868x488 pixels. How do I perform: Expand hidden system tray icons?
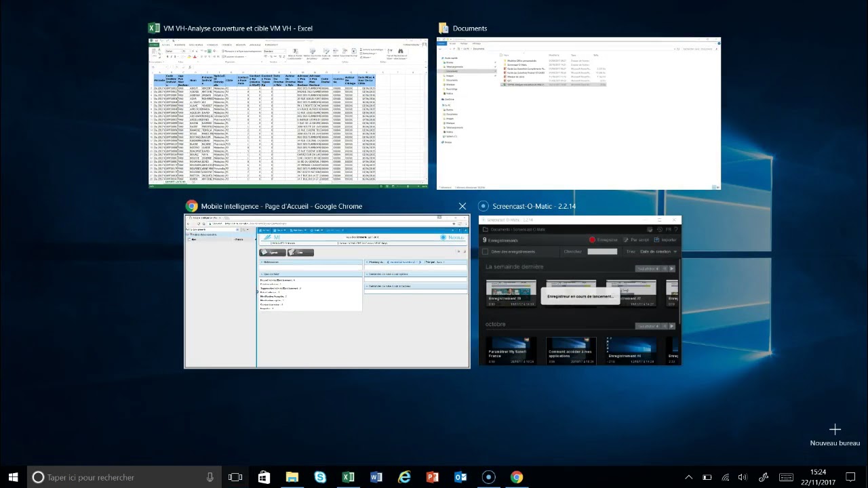[688, 477]
